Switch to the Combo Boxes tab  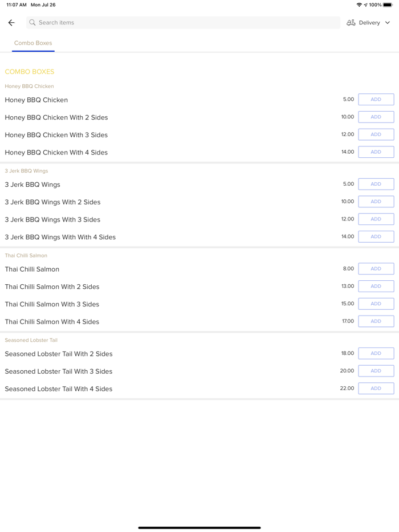pos(33,43)
